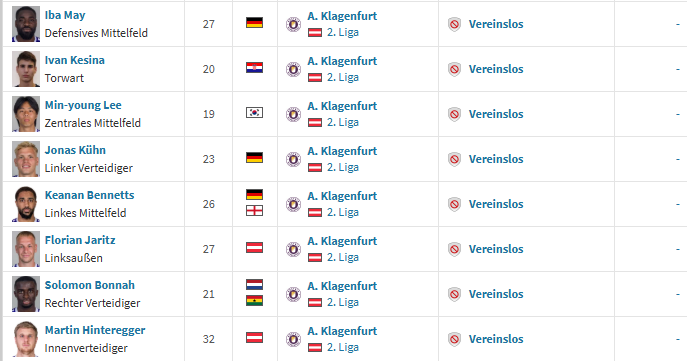Viewport: 687px width, 361px height.
Task: Click Vereinslos link for Solomon Bonnah
Action: (496, 294)
